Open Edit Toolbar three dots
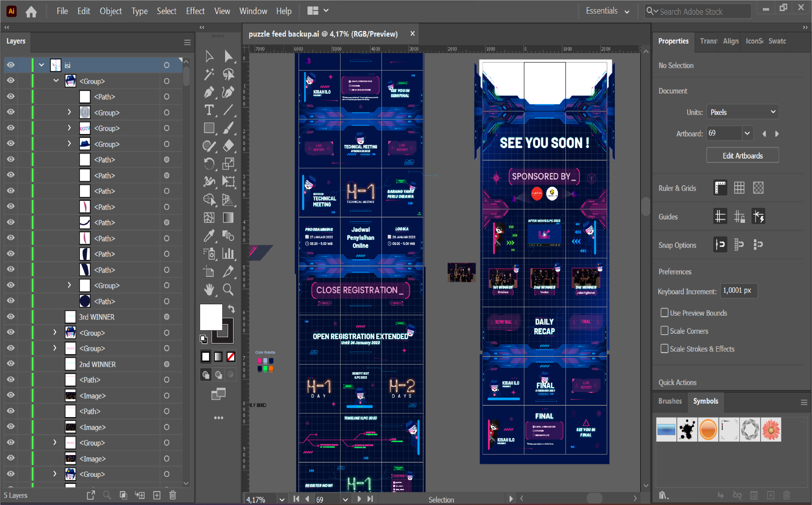This screenshot has width=812, height=505. tap(218, 417)
